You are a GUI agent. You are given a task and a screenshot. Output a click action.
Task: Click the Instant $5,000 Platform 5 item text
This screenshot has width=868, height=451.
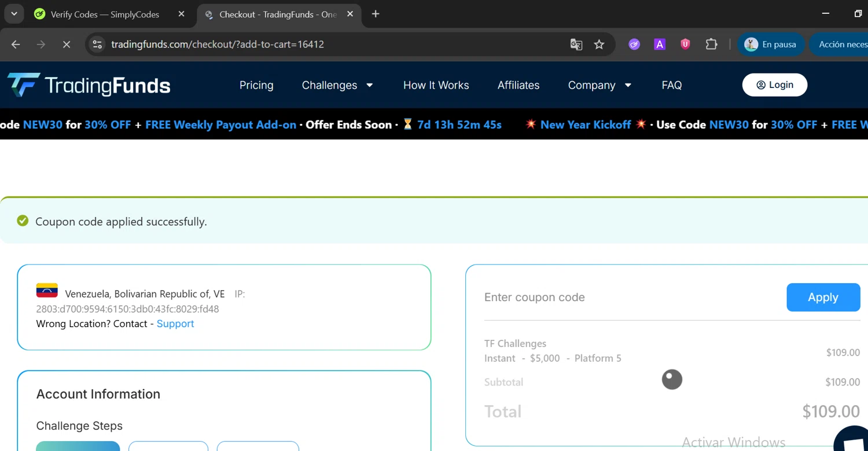coord(553,358)
